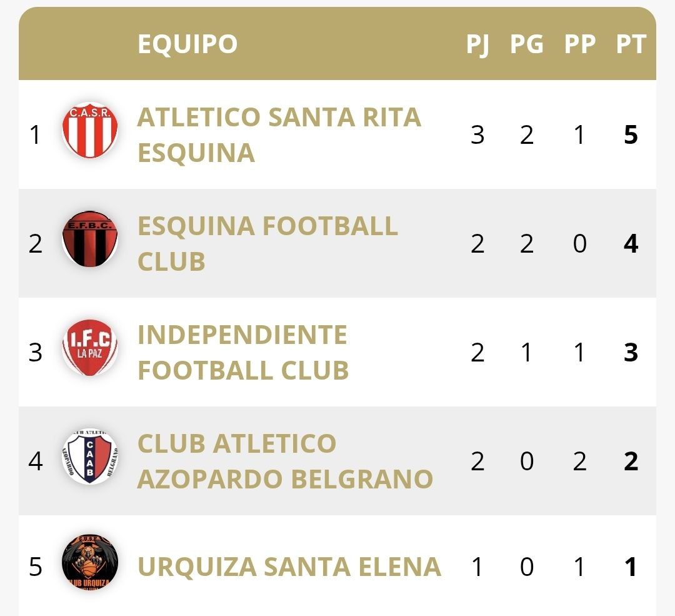This screenshot has width=675, height=616.
Task: Open URQUIZA SANTA ELENA team link
Action: click(x=289, y=567)
